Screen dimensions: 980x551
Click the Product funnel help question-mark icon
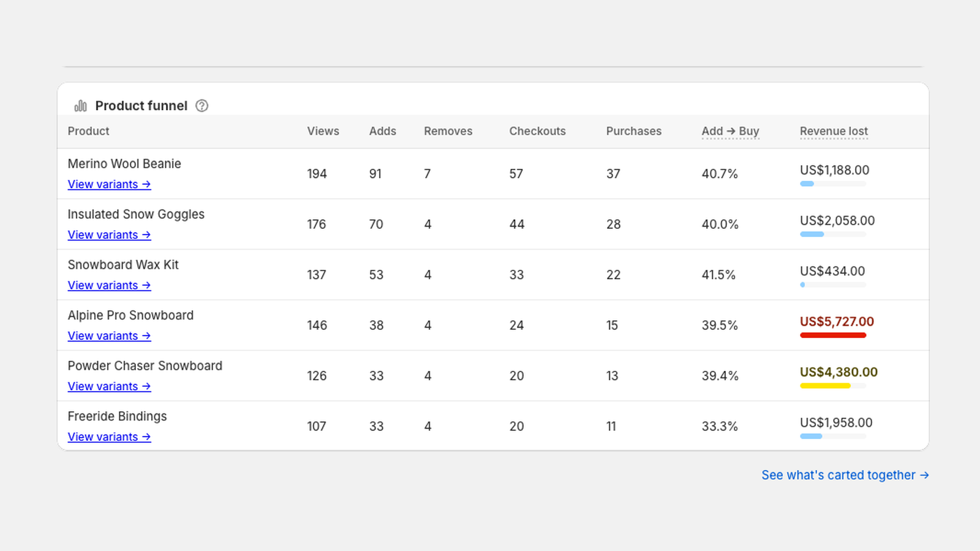(202, 106)
